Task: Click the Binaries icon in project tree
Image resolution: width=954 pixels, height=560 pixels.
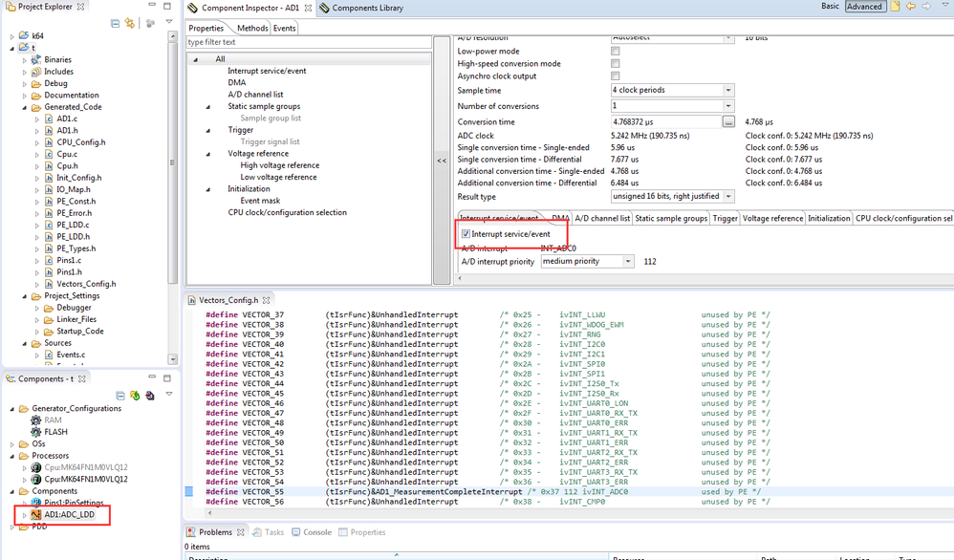Action: click(36, 59)
